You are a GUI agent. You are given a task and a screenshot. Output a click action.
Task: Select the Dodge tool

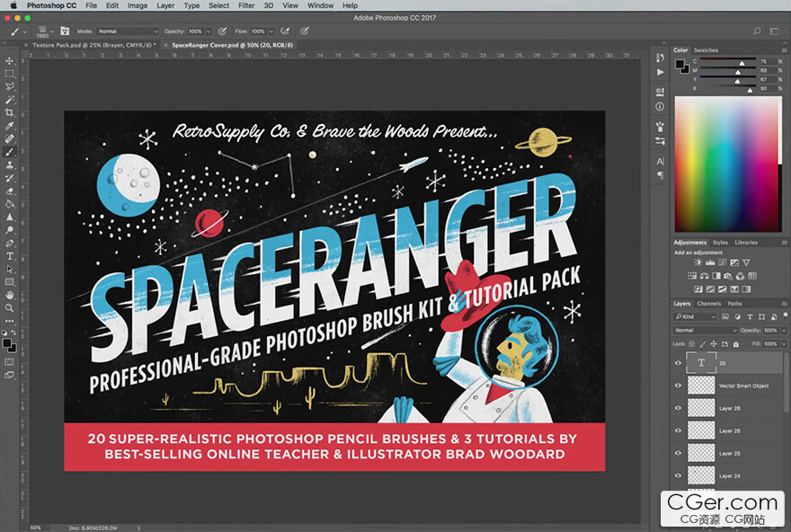[x=10, y=230]
